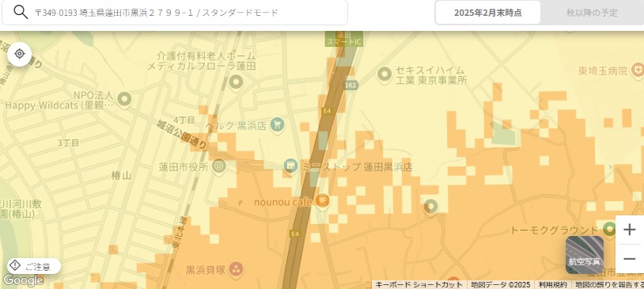Viewport: 644px width, 289px height.
Task: Open the 利用規約 terms link
Action: pyautogui.click(x=553, y=284)
